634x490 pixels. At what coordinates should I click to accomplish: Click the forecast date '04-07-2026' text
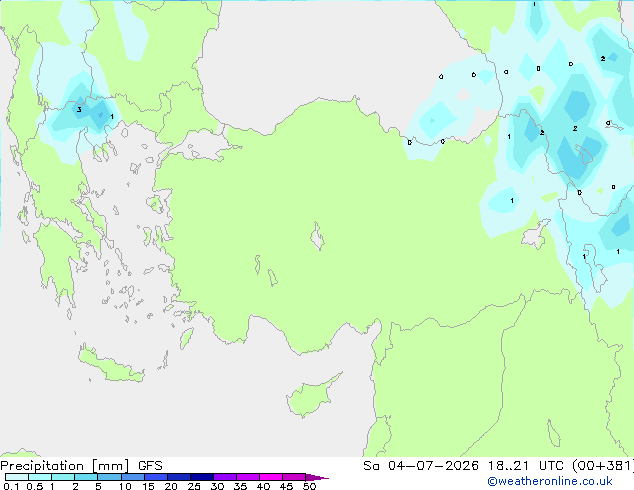pos(433,466)
